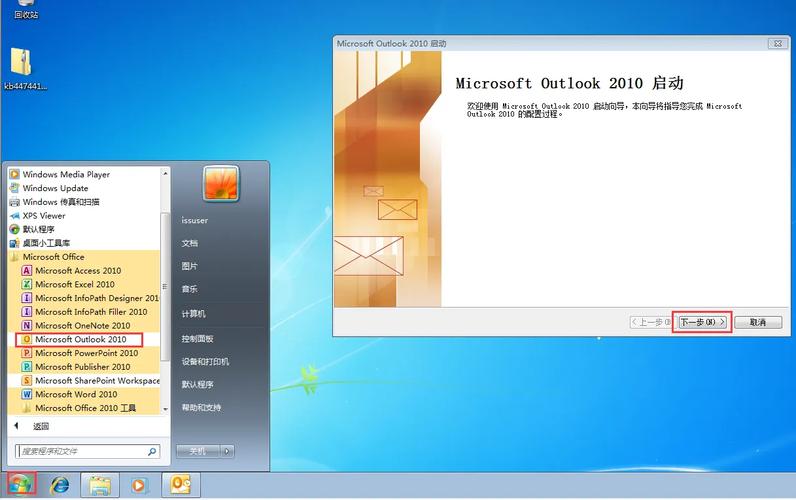This screenshot has width=796, height=500.
Task: Open 音乐 from Start menu
Action: coord(190,289)
